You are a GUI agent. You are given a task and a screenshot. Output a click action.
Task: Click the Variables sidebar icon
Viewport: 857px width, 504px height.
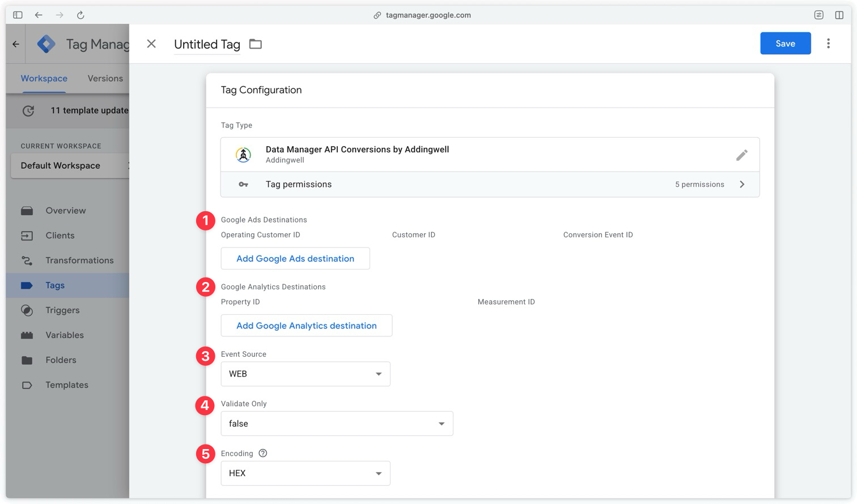27,335
